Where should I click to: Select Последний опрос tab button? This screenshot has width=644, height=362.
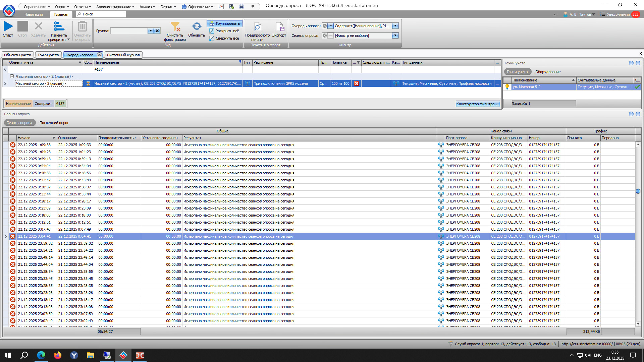tap(54, 123)
